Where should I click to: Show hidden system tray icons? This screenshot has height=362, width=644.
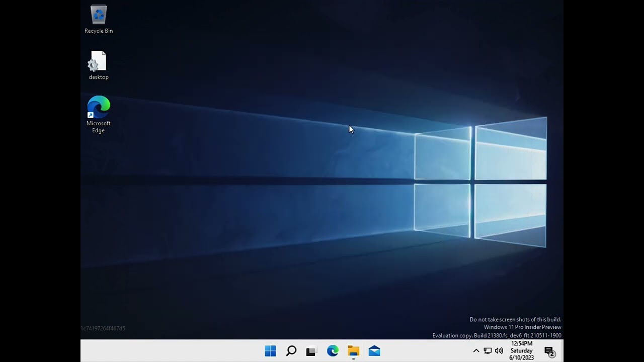click(476, 351)
